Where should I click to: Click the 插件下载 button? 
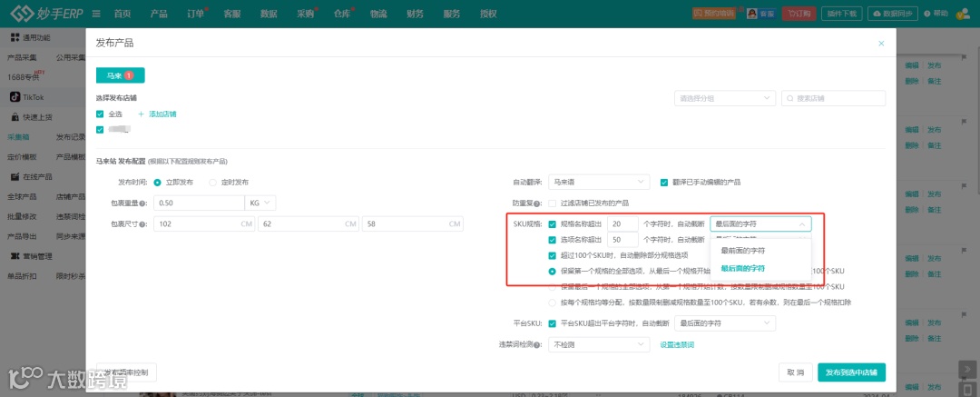tap(844, 13)
